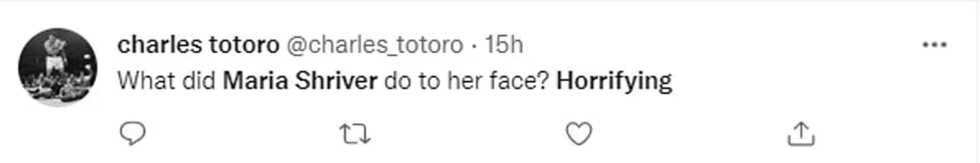Click the first name "charles" in display name
The image size is (980, 163).
click(160, 45)
